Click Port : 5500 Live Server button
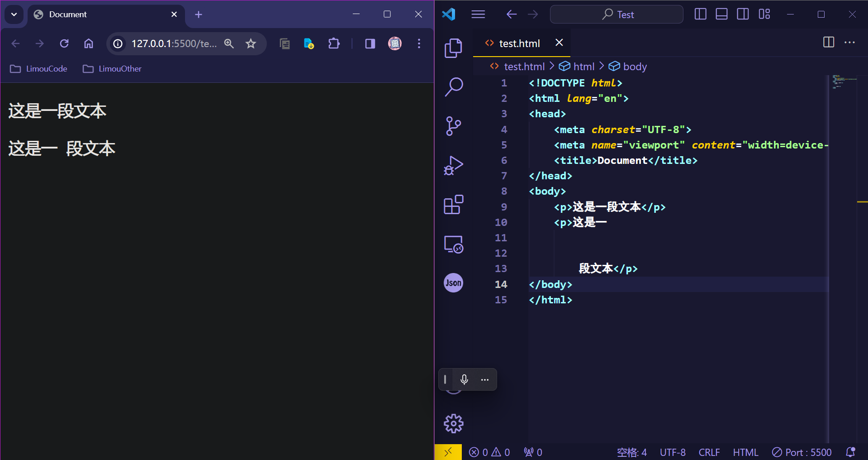The height and width of the screenshot is (460, 868). coord(802,452)
